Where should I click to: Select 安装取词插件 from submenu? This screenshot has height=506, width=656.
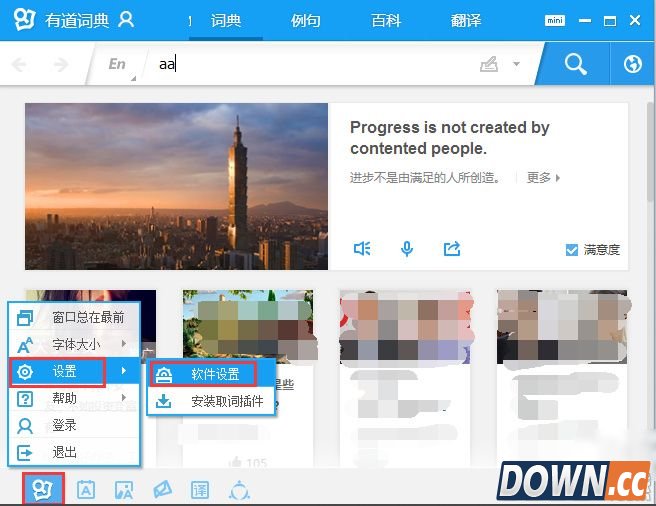(x=211, y=401)
